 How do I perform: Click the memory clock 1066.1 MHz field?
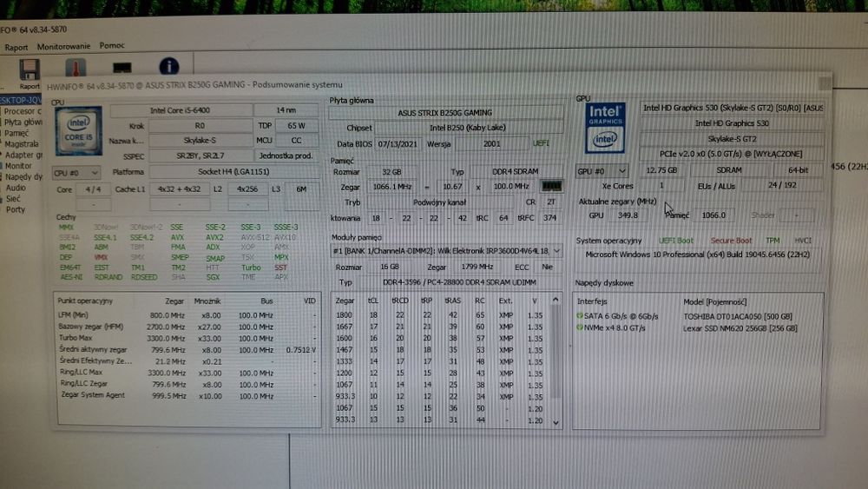(x=392, y=187)
